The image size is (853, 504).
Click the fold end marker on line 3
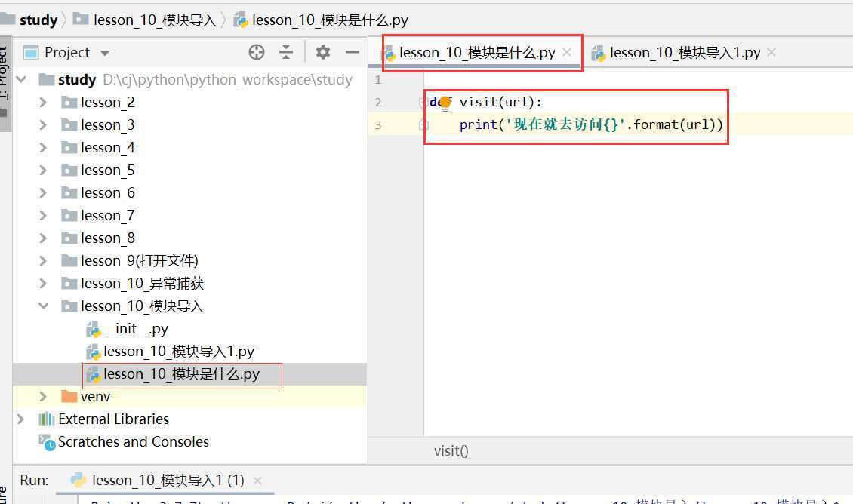coord(423,125)
